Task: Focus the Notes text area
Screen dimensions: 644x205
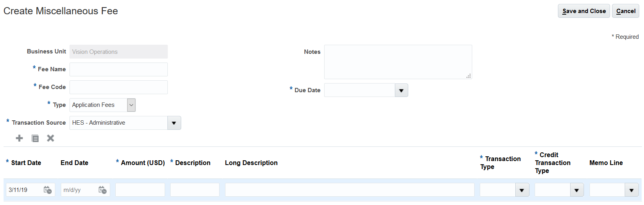Action: (x=398, y=62)
